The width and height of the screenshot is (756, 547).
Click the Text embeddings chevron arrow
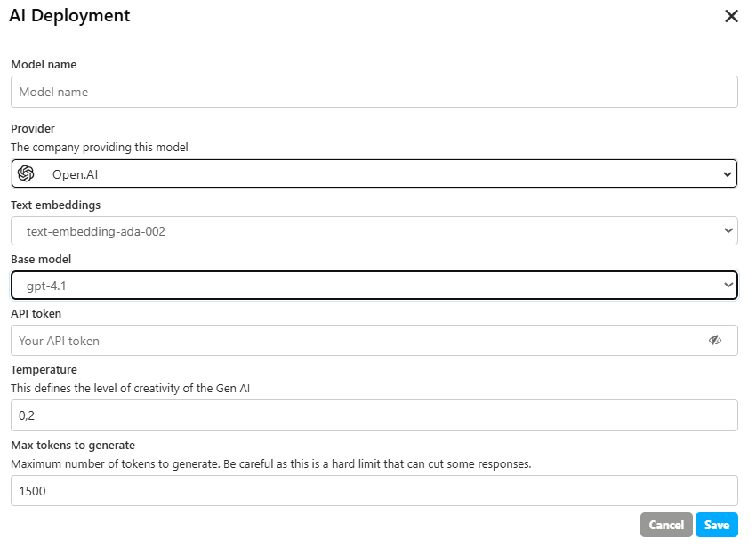728,231
